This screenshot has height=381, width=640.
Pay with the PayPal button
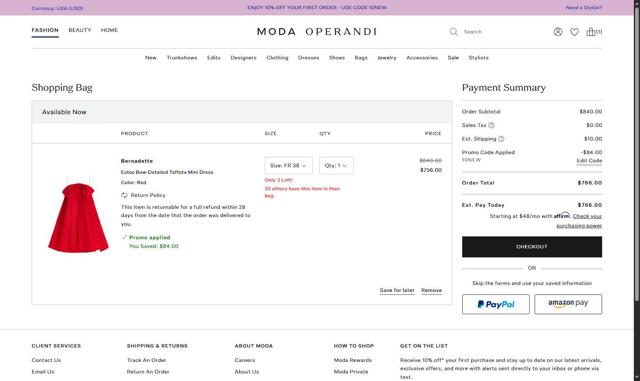[x=496, y=304]
